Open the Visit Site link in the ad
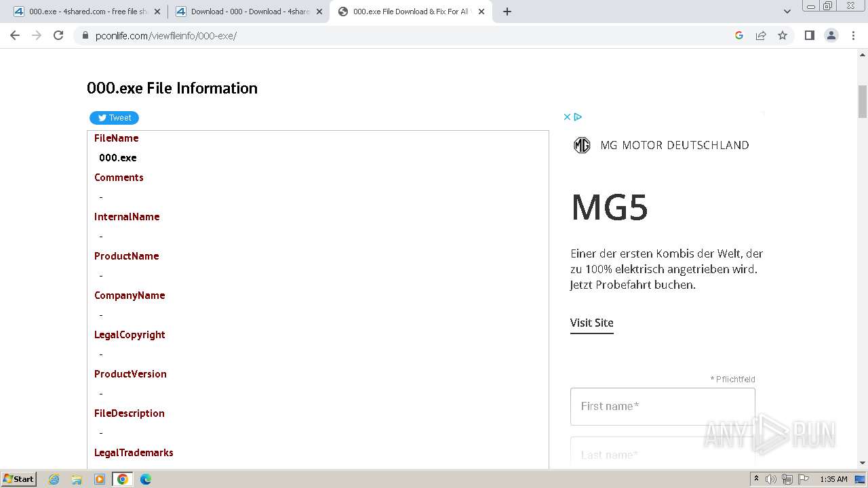This screenshot has height=488, width=868. click(x=592, y=323)
